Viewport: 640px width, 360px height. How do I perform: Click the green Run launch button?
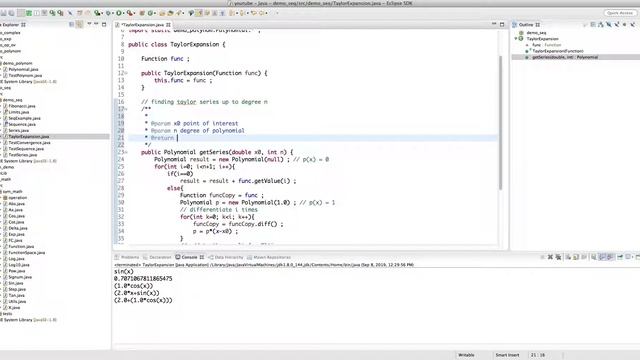118,13
